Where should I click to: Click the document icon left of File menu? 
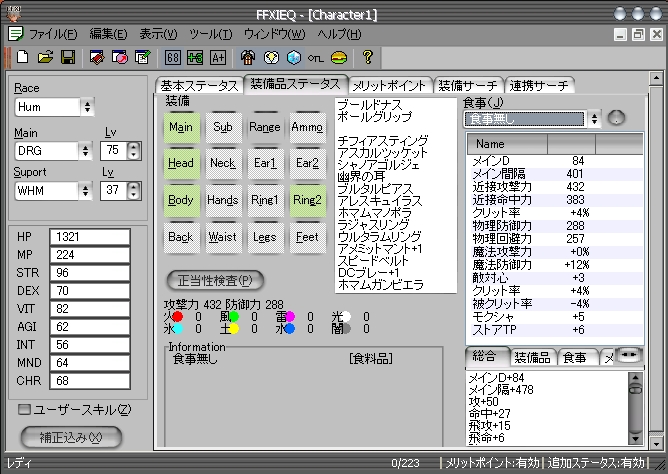[16, 34]
